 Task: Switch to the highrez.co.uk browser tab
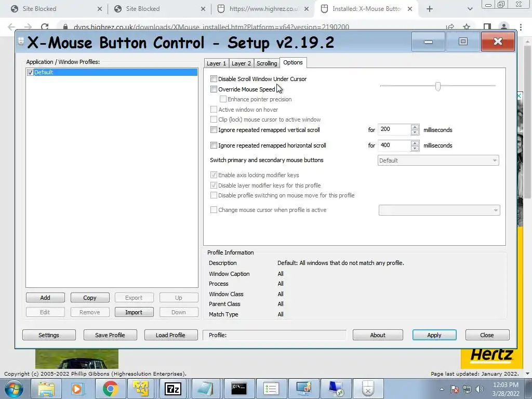tap(263, 9)
